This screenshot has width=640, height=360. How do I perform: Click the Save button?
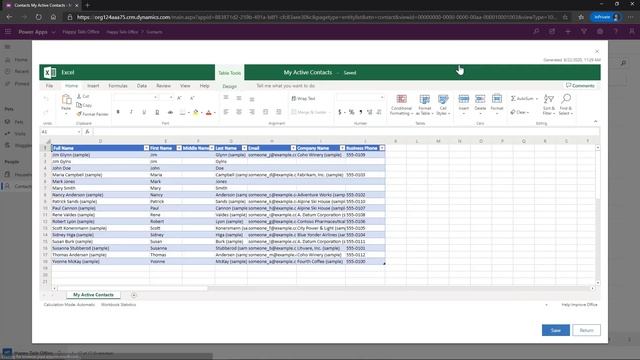point(556,330)
